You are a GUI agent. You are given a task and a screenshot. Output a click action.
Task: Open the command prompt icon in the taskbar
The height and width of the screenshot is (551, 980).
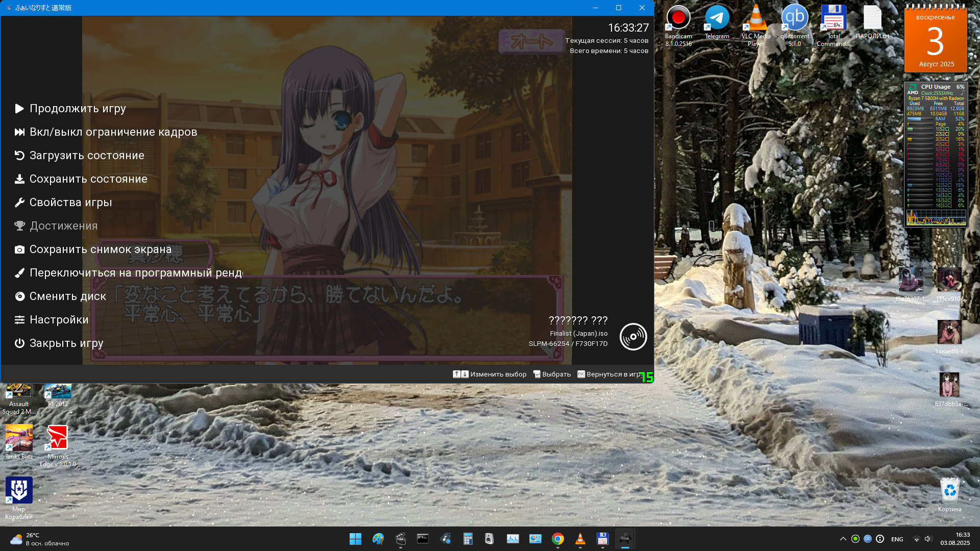pyautogui.click(x=423, y=539)
